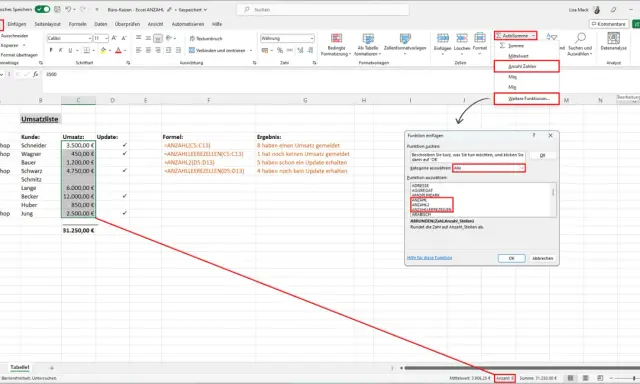Confirm with the bottom OK button in the dialog

511,258
